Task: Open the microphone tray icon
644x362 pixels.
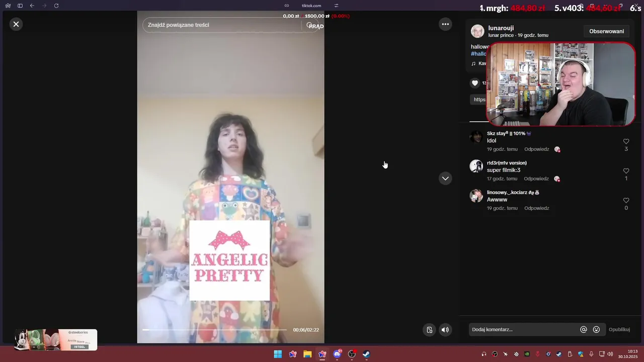Action: pos(591,354)
